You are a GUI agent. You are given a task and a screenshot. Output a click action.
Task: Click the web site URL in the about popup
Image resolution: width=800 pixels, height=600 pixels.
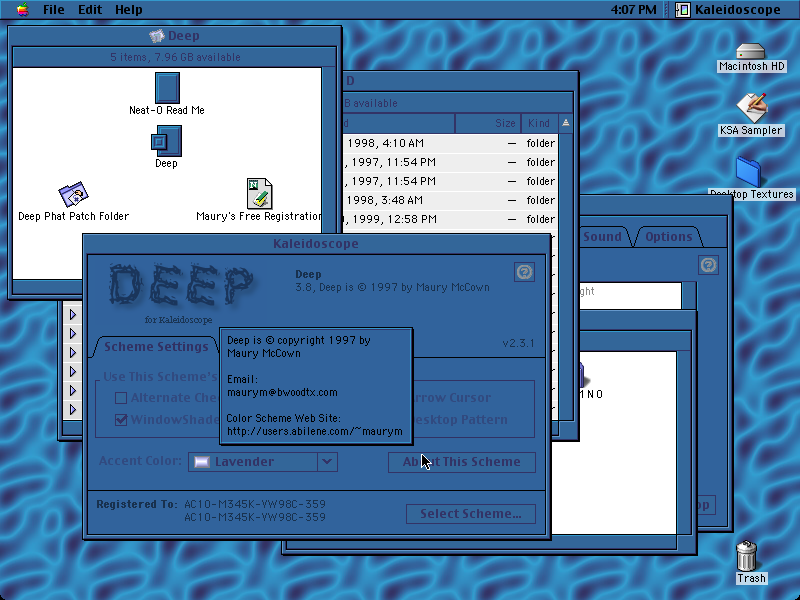click(315, 431)
